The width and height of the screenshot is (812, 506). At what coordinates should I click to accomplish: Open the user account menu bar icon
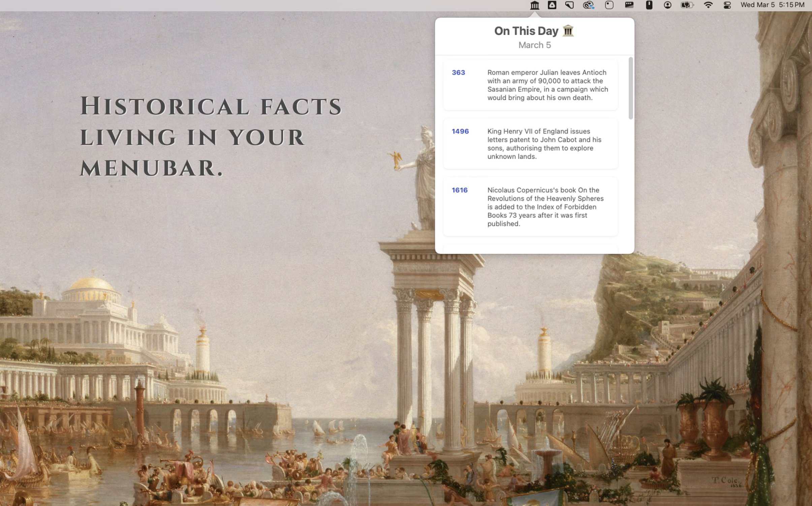click(667, 5)
